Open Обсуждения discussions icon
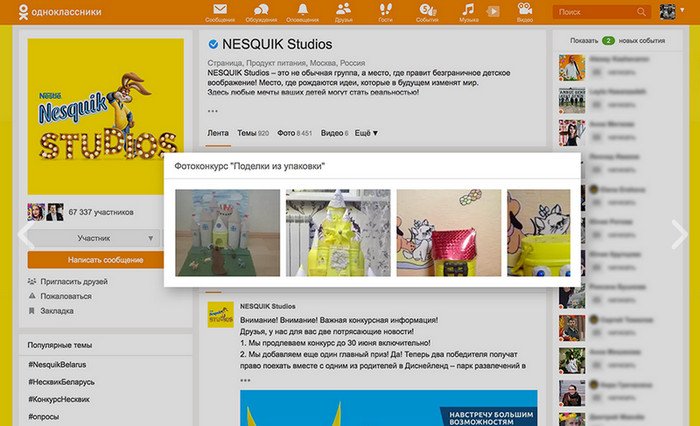 261,13
